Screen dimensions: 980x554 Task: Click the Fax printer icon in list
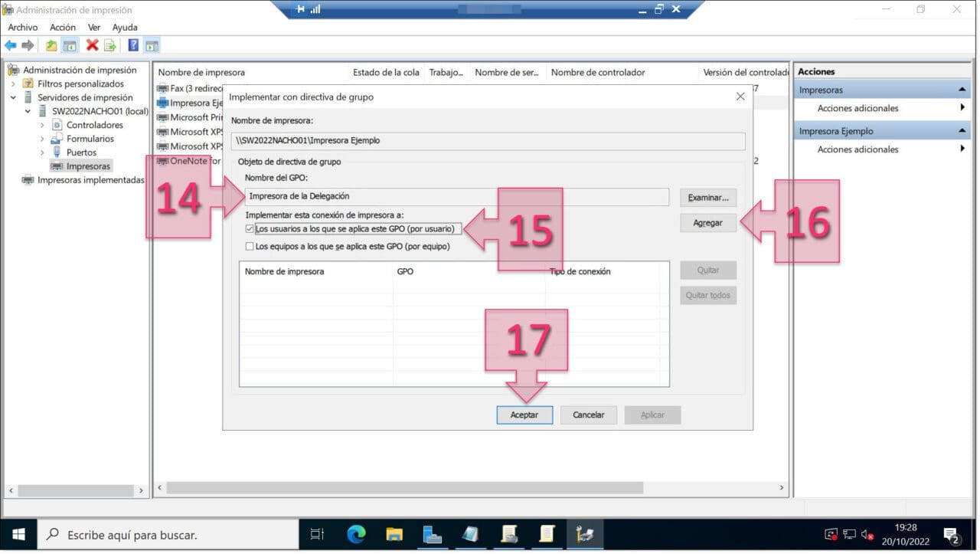pos(162,88)
